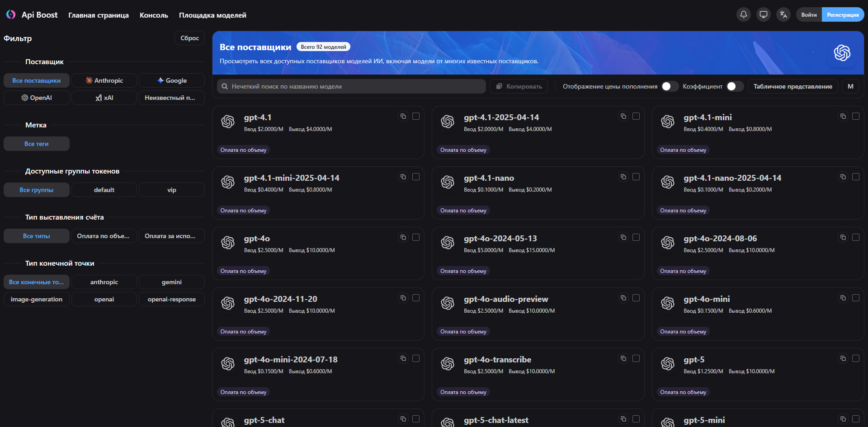868x427 pixels.
Task: Open the language translation icon
Action: (783, 14)
